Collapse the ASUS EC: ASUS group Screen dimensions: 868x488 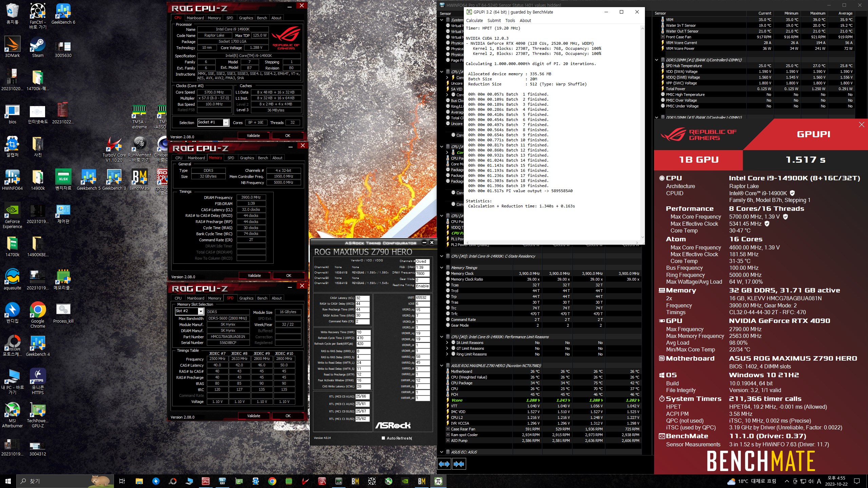coord(442,452)
